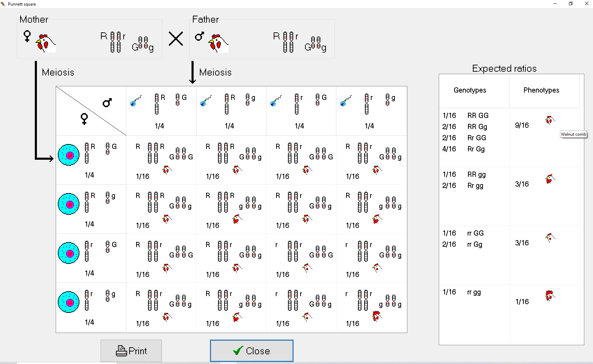Click the Mother hen picture
Viewport: 593px width, 364px height.
pos(46,43)
